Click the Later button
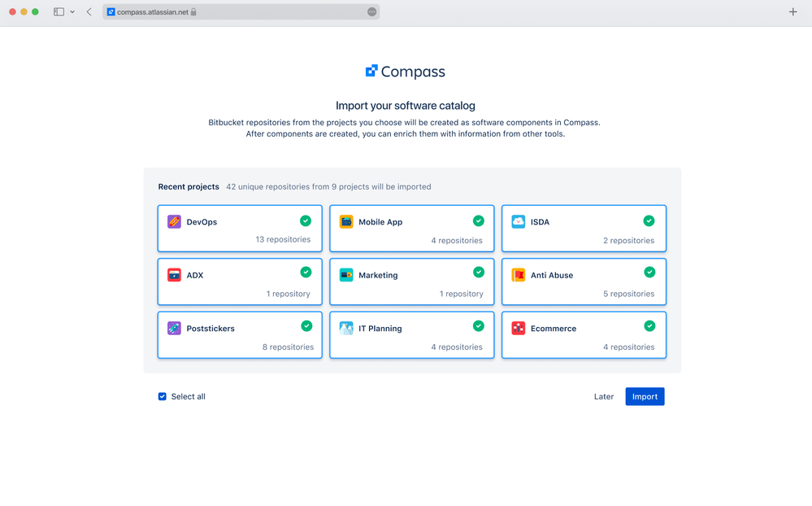The height and width of the screenshot is (506, 812). (604, 397)
